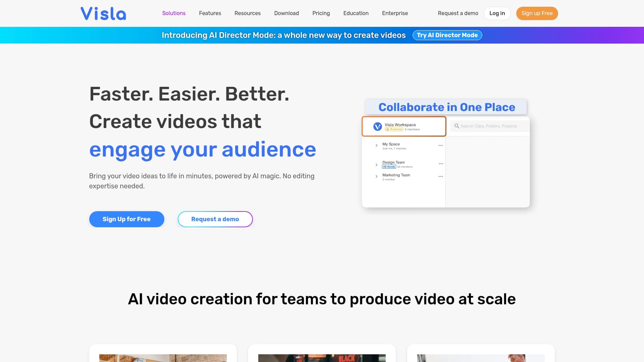The image size is (644, 362).
Task: Open the My Space options menu (three dots)
Action: pyautogui.click(x=441, y=145)
